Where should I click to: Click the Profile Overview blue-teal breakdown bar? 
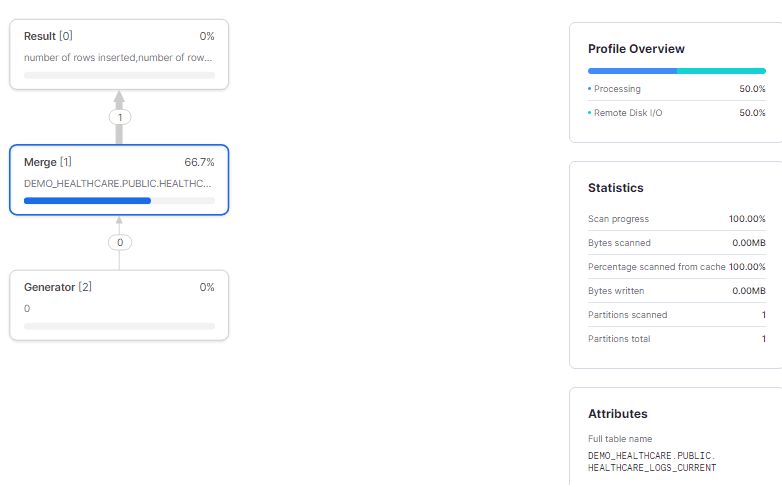[677, 71]
